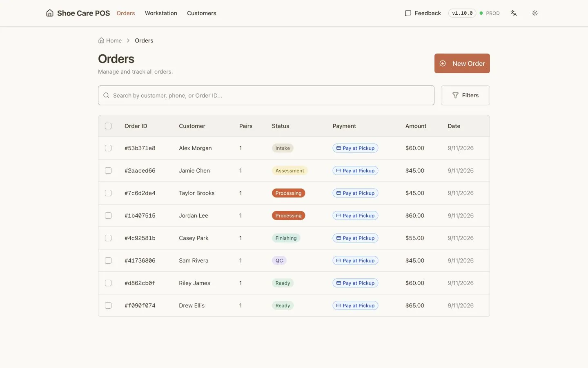This screenshot has width=588, height=368.
Task: Toggle the light/dark theme sun icon
Action: (x=535, y=13)
